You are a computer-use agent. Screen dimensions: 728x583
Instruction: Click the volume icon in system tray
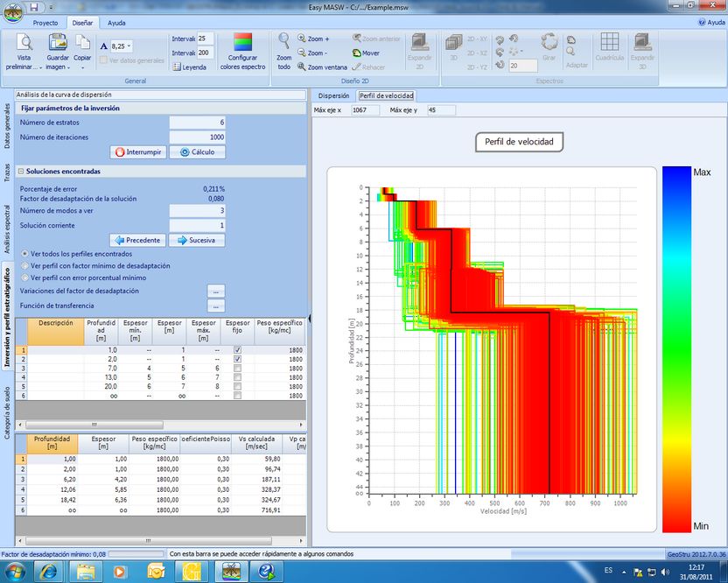(666, 572)
